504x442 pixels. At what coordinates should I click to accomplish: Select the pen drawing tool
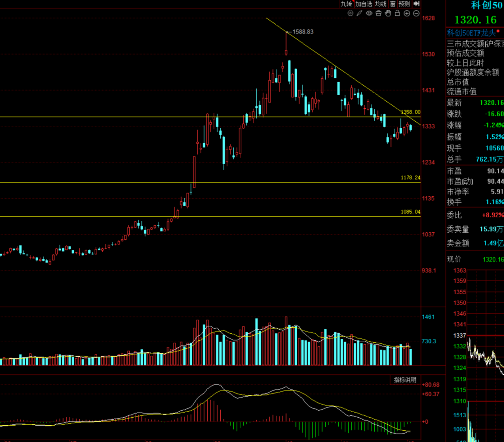pyautogui.click(x=359, y=14)
